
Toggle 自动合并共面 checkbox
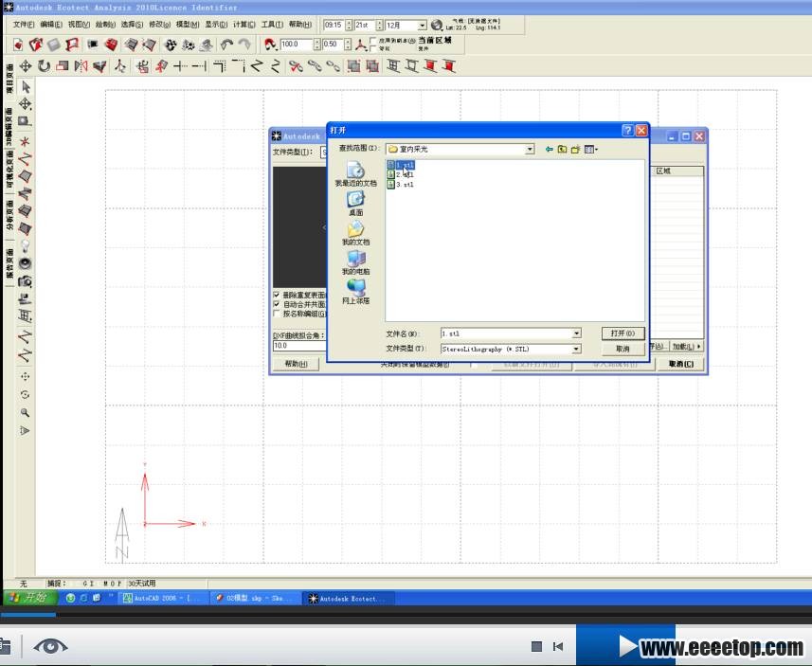[x=277, y=304]
